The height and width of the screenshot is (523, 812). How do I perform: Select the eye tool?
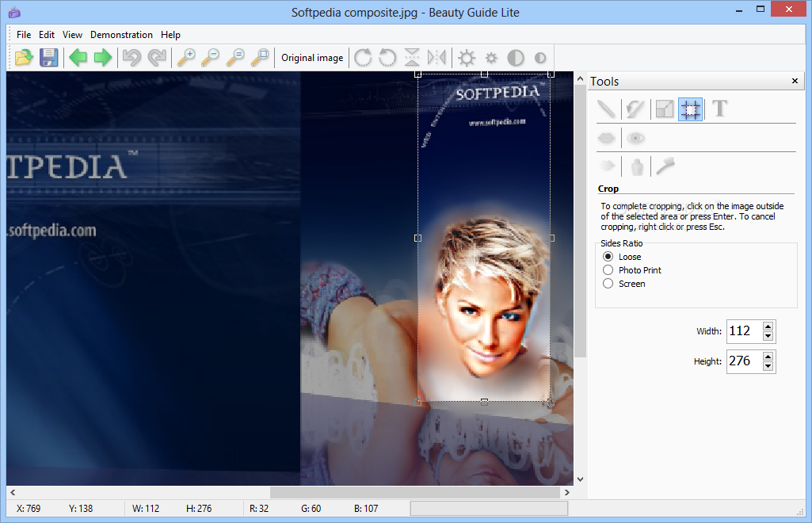tap(635, 138)
